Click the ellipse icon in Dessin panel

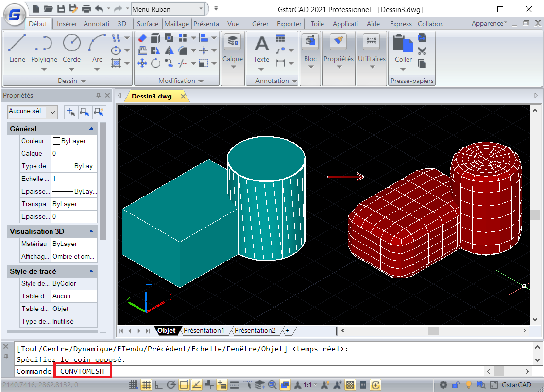click(116, 50)
